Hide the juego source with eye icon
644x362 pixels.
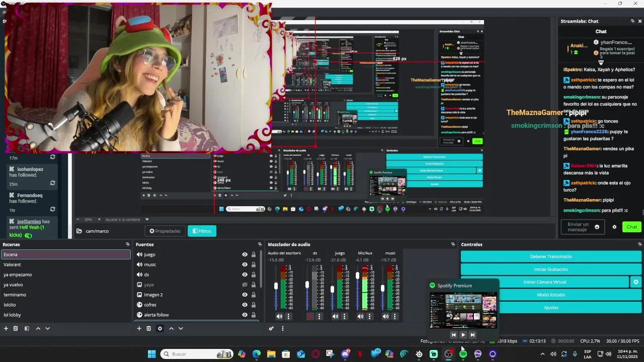[245, 254]
